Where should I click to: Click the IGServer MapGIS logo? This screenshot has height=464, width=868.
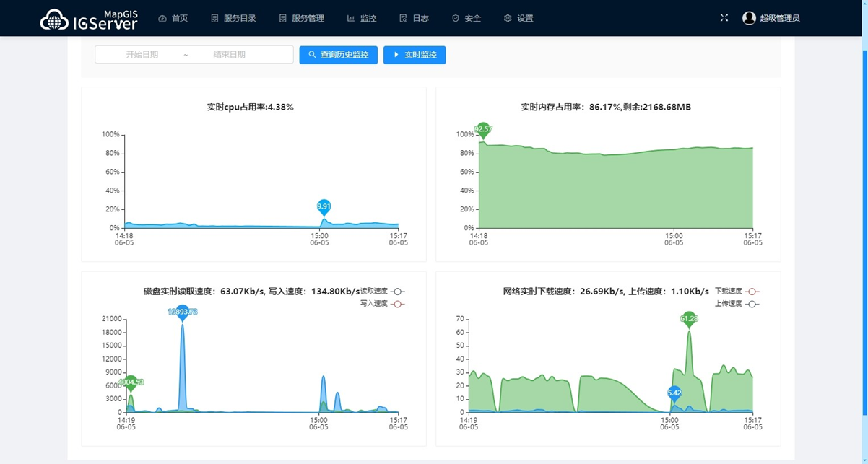coord(89,18)
